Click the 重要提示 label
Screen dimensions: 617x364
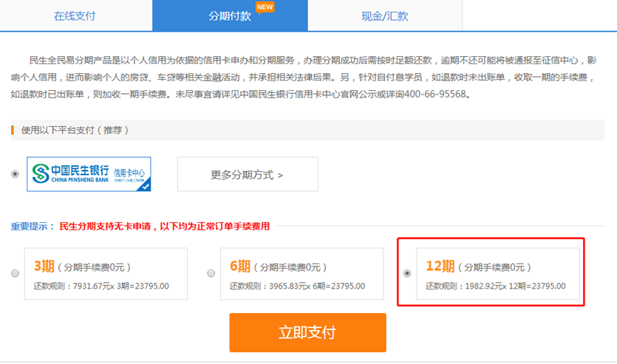coord(33,227)
